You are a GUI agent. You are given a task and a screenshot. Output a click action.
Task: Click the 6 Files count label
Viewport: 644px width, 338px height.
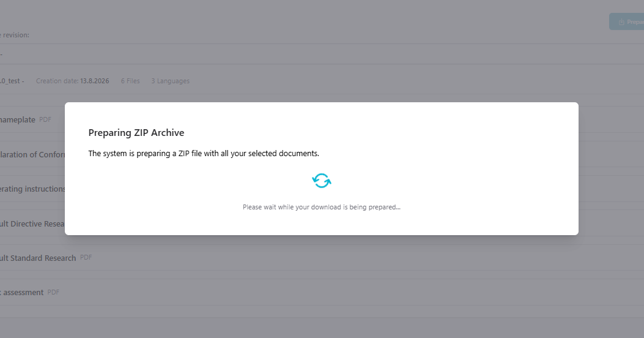click(x=130, y=81)
